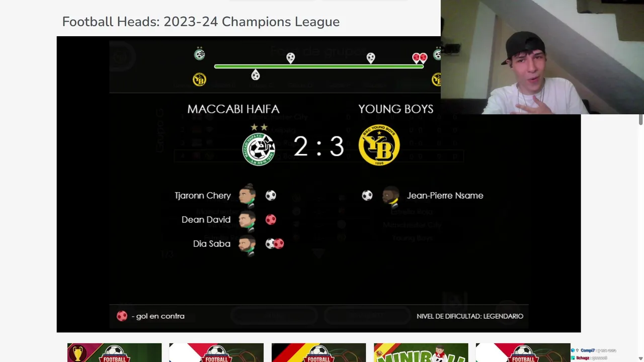Select Dean David's player head icon
This screenshot has height=362, width=644.
tap(247, 220)
